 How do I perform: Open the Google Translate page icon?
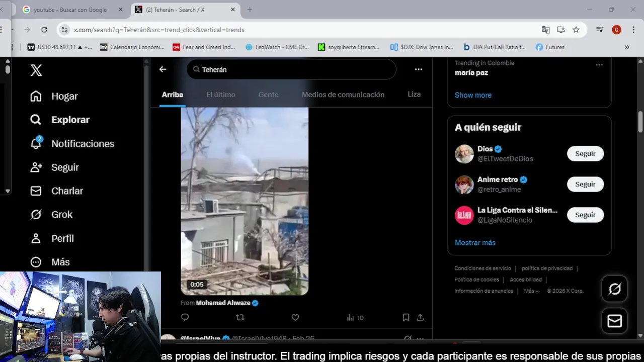pos(546,30)
